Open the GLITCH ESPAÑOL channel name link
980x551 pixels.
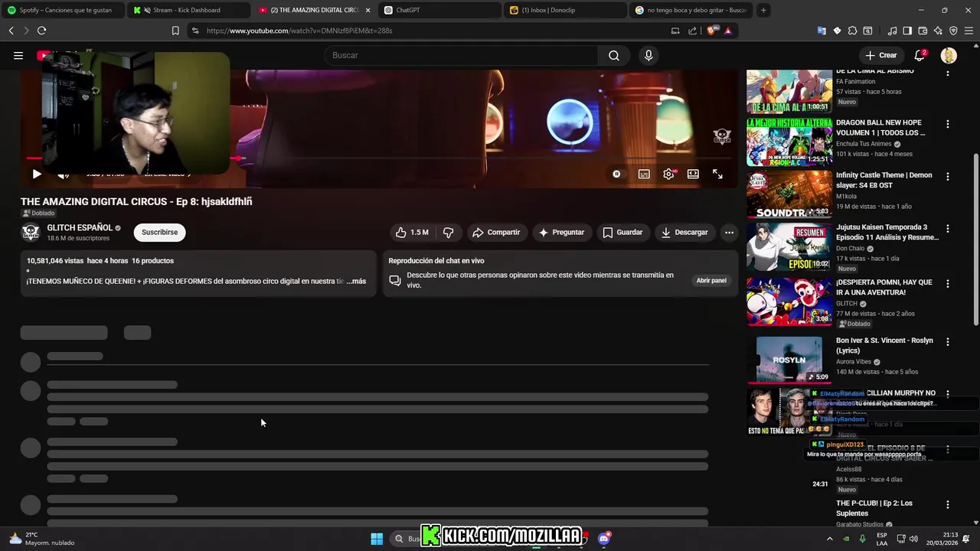(x=80, y=227)
